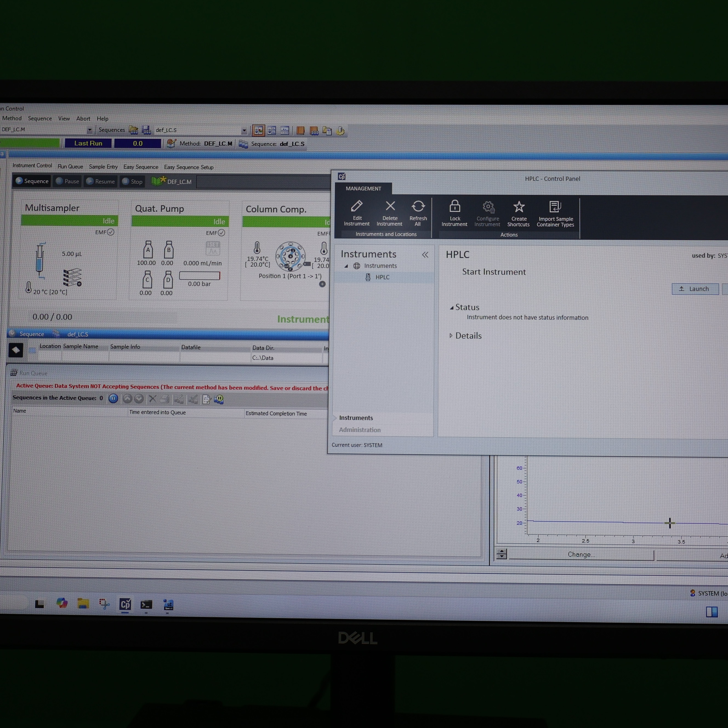Click the Pause button in run bar

click(x=67, y=181)
